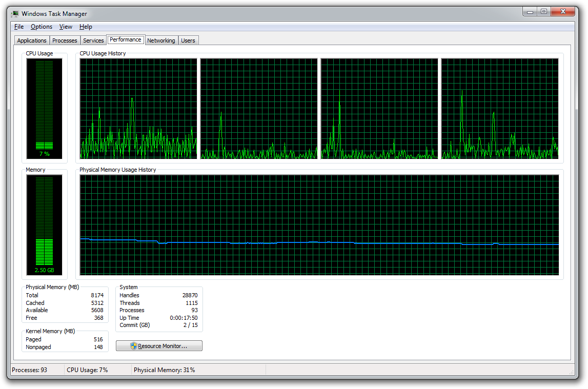The image size is (588, 389).
Task: Maximize the Task Manager window
Action: click(x=544, y=12)
